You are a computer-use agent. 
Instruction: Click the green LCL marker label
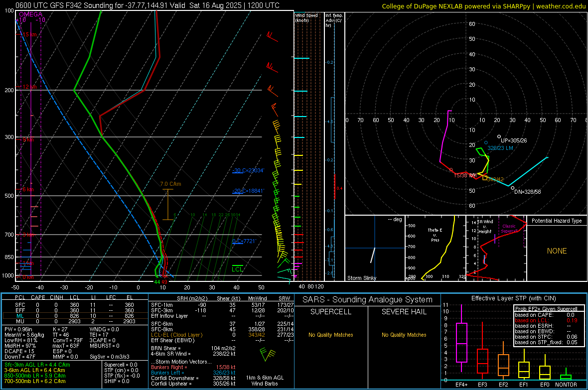click(237, 269)
